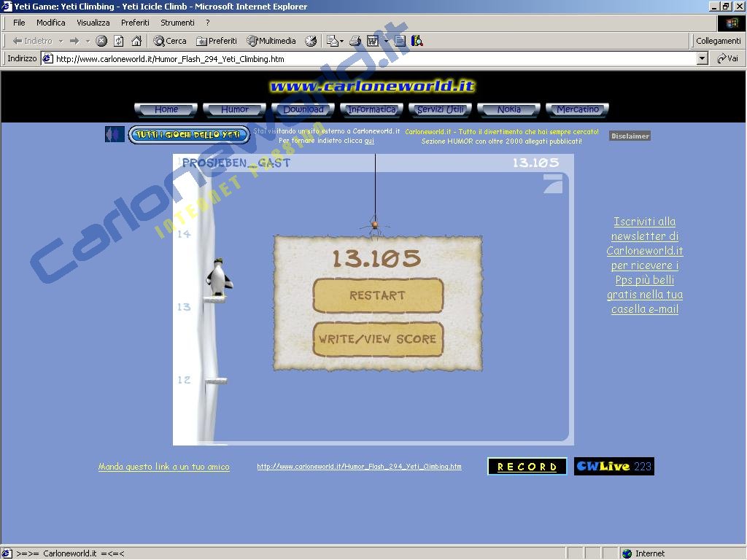747x560 pixels.
Task: Click the Indietro back arrow button
Action: click(32, 41)
